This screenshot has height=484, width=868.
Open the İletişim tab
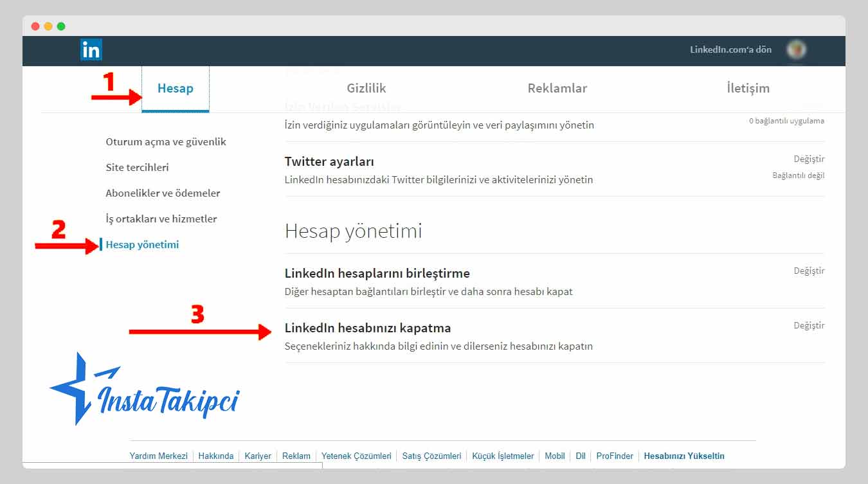click(748, 89)
